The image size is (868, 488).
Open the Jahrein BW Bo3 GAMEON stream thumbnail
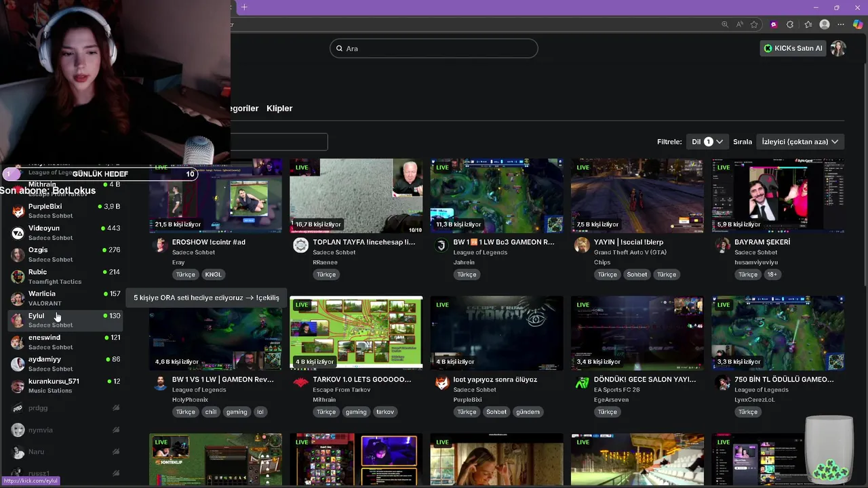point(496,196)
